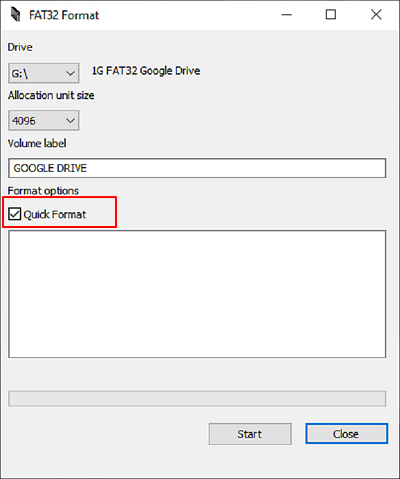Image resolution: width=400 pixels, height=479 pixels.
Task: Click the arrow of the 4096 combo box
Action: [70, 121]
